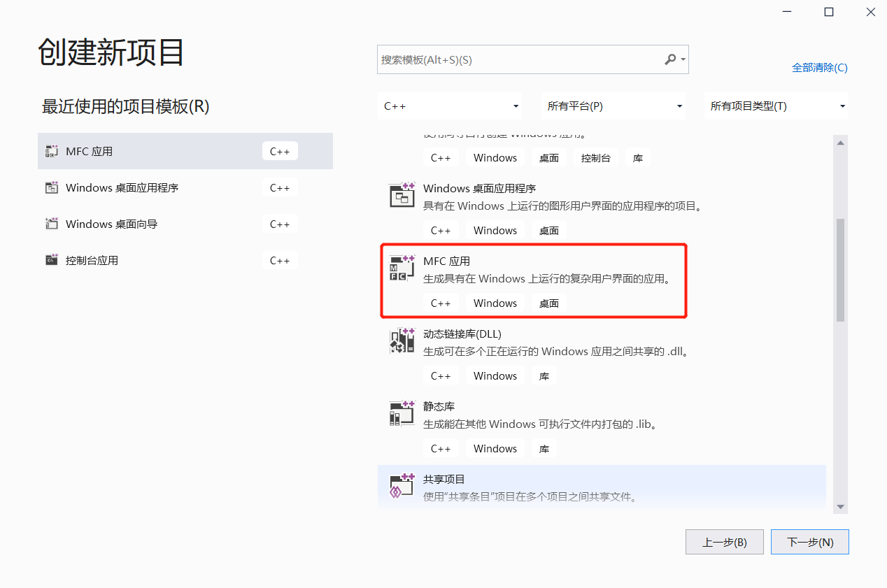Click 静态库 template icon
The height and width of the screenshot is (588, 887).
(402, 413)
